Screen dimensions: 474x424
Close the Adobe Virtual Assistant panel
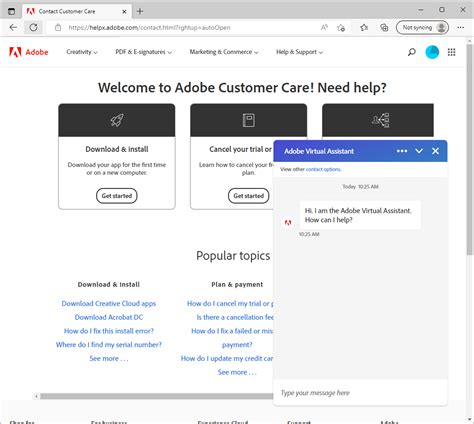(x=435, y=151)
